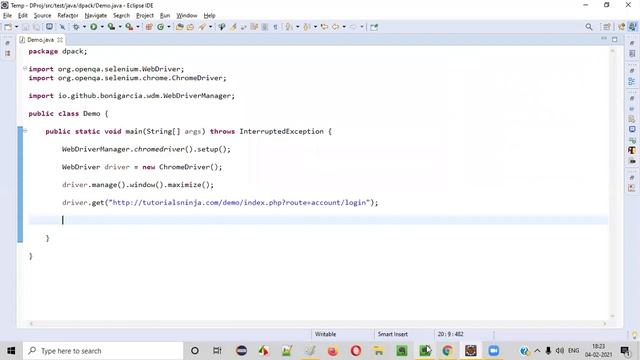Click the Windows Start button
This screenshot has height=360, width=640.
(11, 351)
